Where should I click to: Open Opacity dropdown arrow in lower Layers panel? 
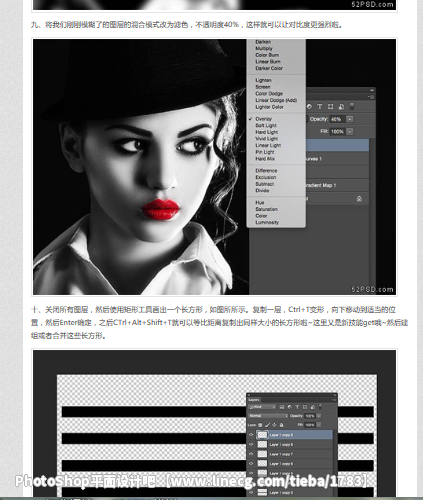coord(319,416)
